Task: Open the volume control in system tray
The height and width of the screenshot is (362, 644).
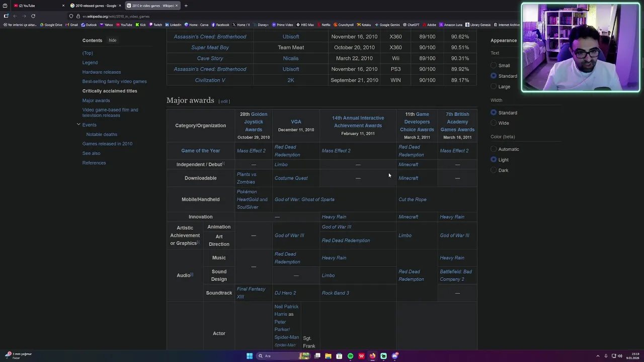Action: [x=620, y=356]
